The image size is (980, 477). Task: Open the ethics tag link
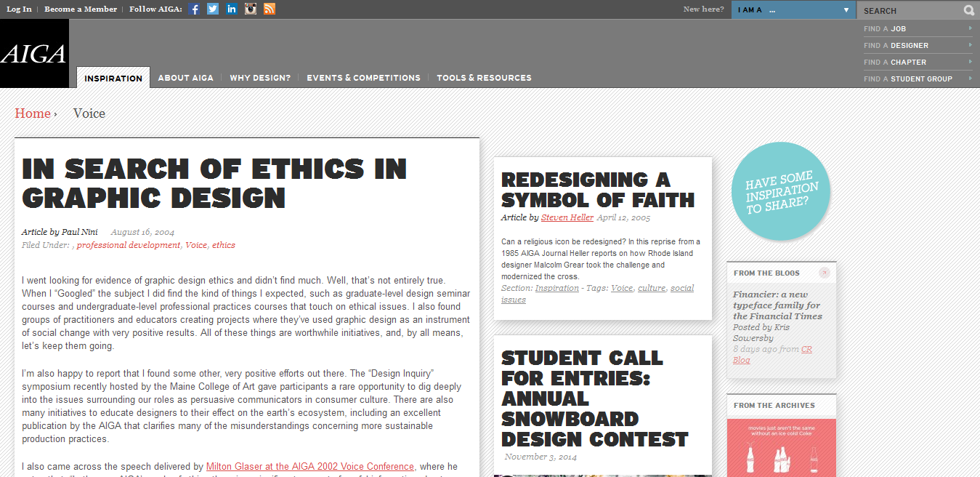pos(224,245)
